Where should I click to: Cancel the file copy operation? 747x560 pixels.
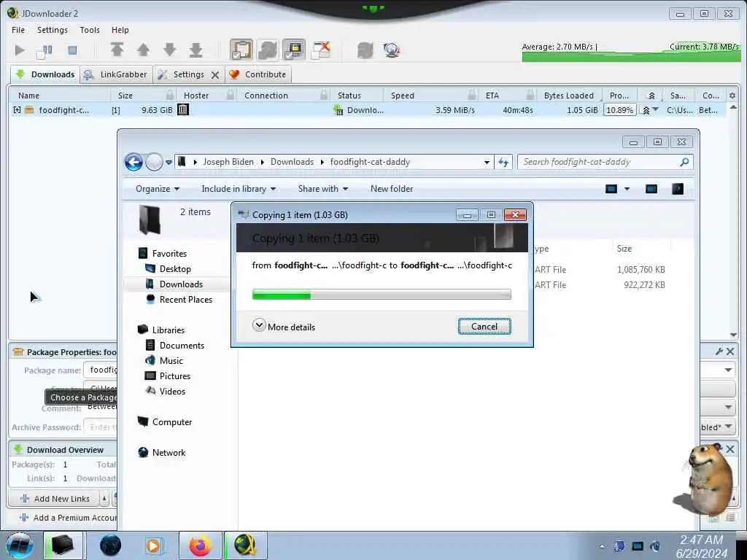coord(484,327)
